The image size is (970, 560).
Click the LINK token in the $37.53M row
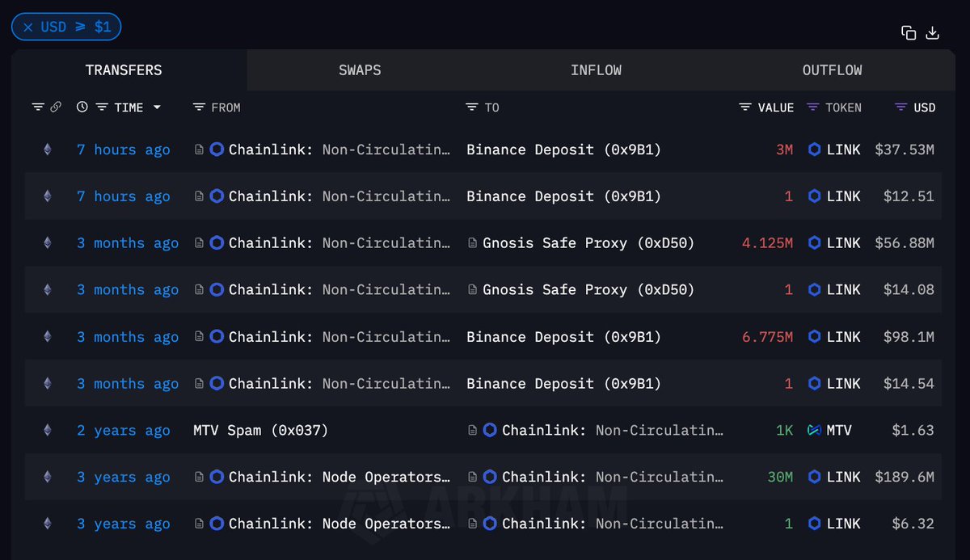pos(844,149)
